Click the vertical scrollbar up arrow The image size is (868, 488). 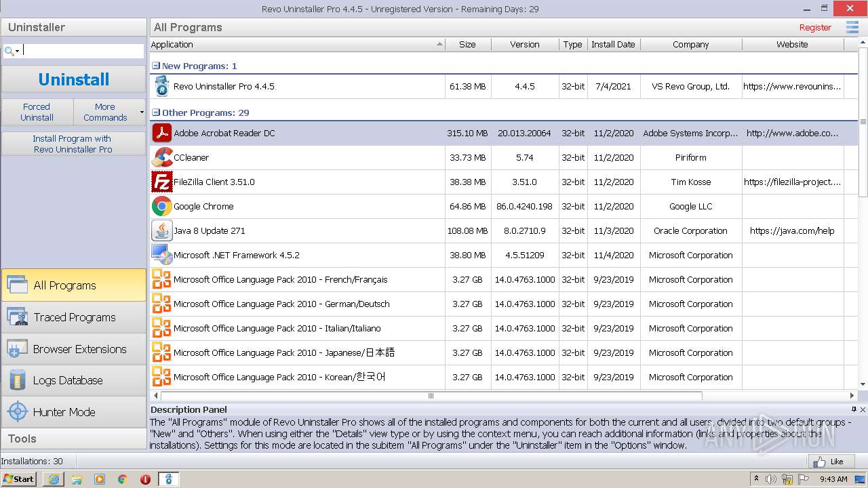[x=863, y=42]
